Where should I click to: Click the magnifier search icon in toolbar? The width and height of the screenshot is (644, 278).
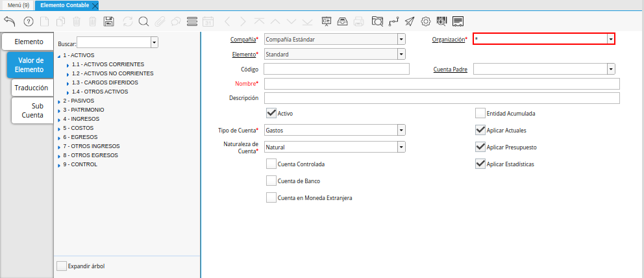click(143, 21)
